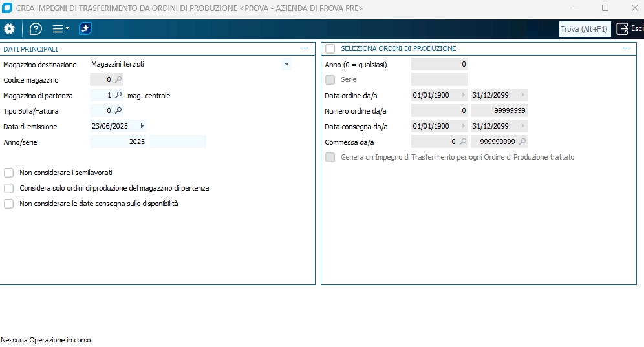Click the Numero ordine to field 99999999
Image resolution: width=644 pixels, height=347 pixels.
pos(499,110)
